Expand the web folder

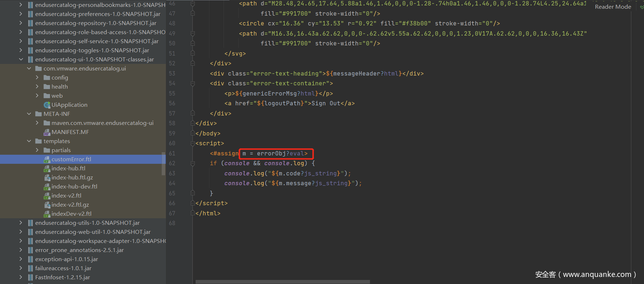[x=37, y=96]
